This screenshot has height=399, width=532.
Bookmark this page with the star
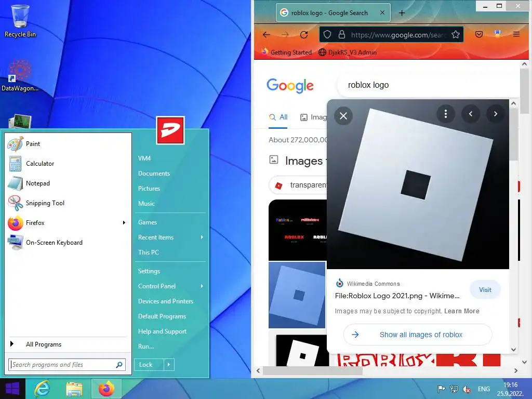(455, 35)
